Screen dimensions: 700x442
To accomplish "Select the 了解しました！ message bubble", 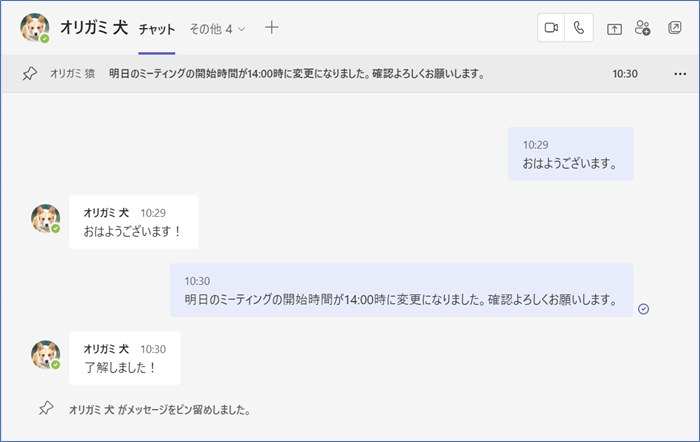I will click(125, 358).
